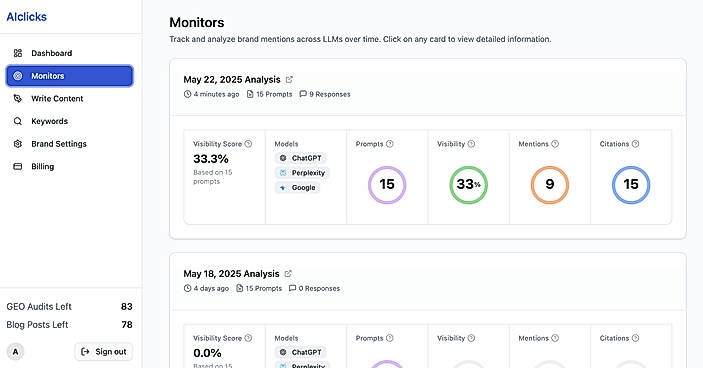Click help icon next to Citations in May 22 card
Screen dimensions: 703x368
(635, 144)
